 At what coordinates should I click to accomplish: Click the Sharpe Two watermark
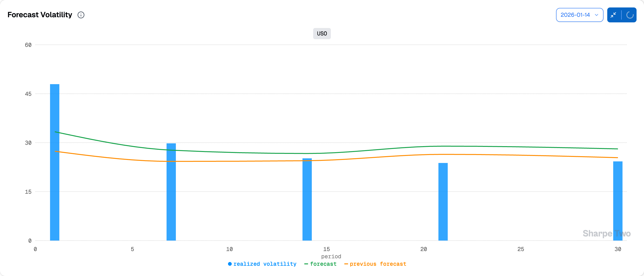tap(607, 233)
